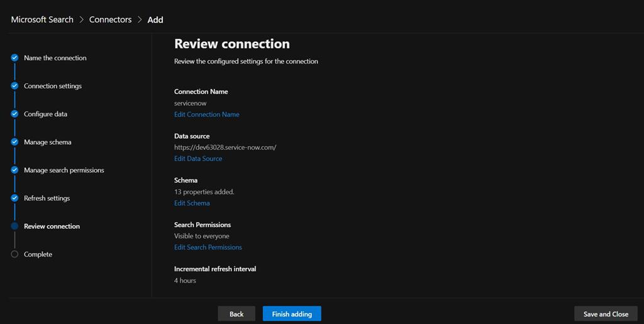Select the Manage schema step
644x324 pixels.
47,142
